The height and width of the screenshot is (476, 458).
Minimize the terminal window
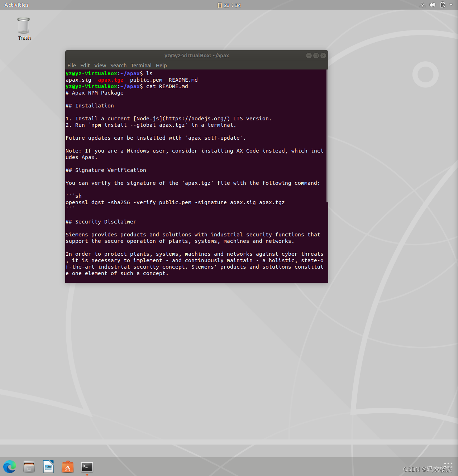click(x=309, y=56)
